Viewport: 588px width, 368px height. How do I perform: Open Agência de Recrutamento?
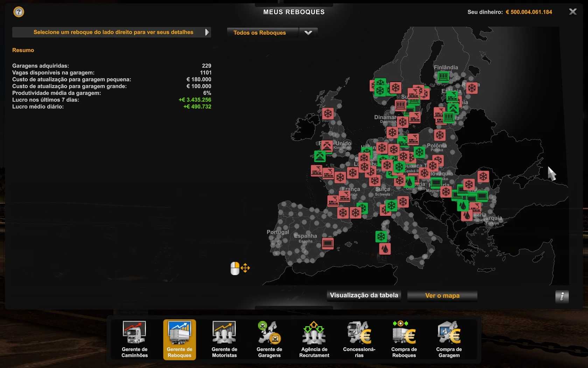click(x=314, y=339)
